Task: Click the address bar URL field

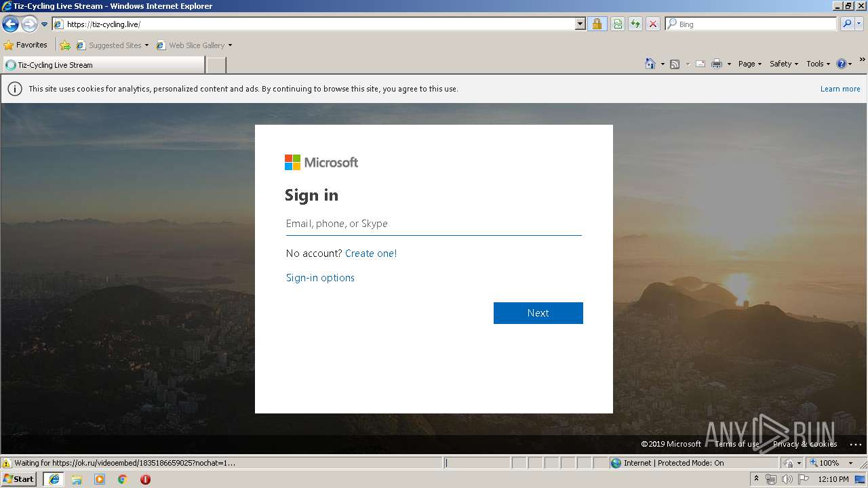Action: coord(314,24)
